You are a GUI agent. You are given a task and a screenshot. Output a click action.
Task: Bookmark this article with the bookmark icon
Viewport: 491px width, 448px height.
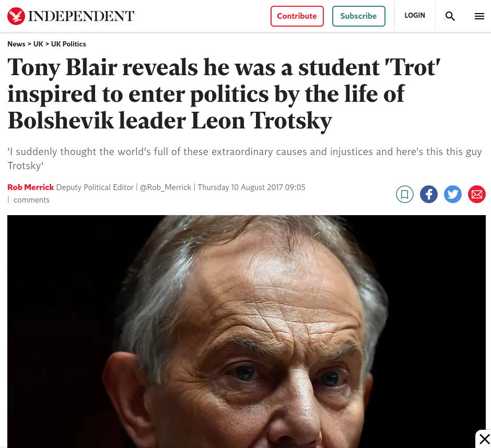pyautogui.click(x=405, y=194)
